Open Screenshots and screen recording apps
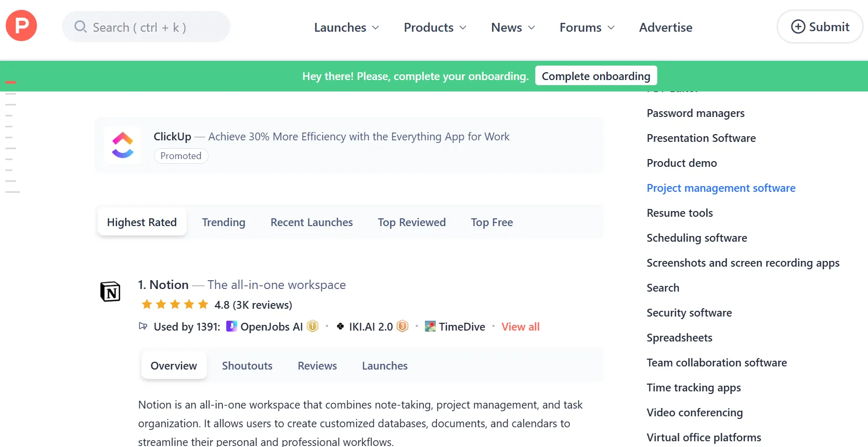 (x=743, y=263)
